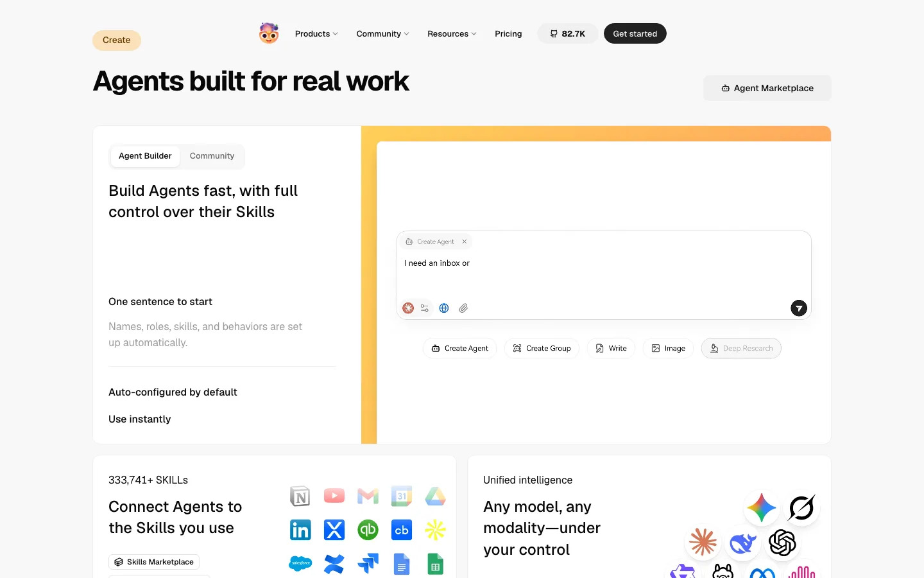Click the Confluence skill icon
The width and height of the screenshot is (924, 578).
click(334, 564)
